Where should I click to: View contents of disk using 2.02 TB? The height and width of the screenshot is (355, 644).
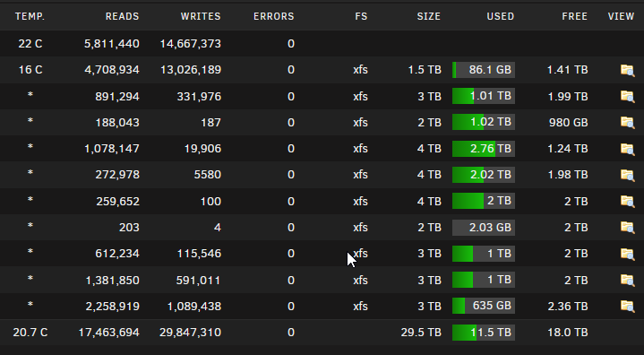(x=627, y=175)
